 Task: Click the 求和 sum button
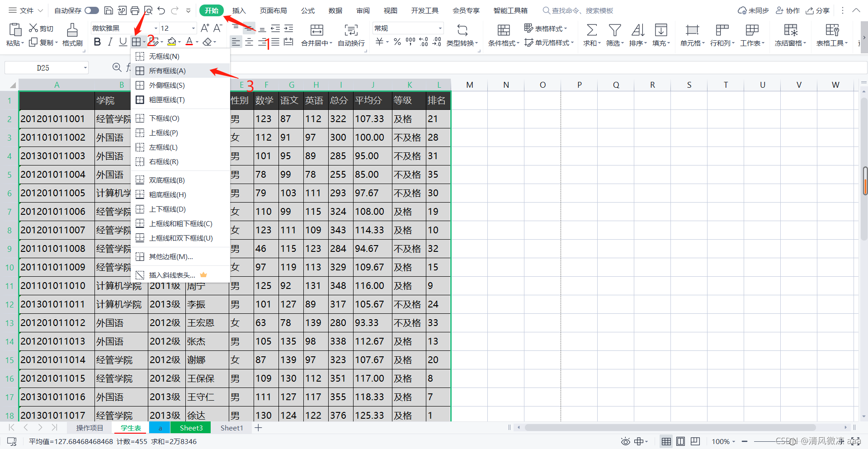point(592,35)
